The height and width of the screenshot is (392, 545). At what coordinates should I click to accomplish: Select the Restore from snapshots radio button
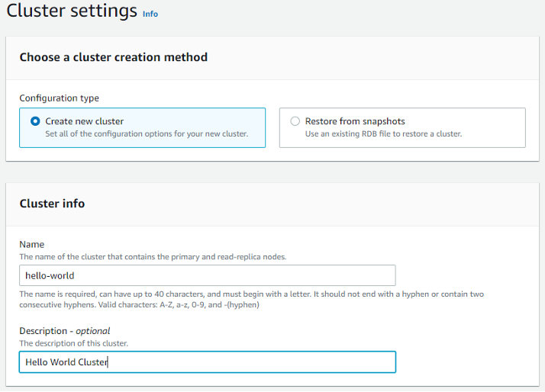295,121
